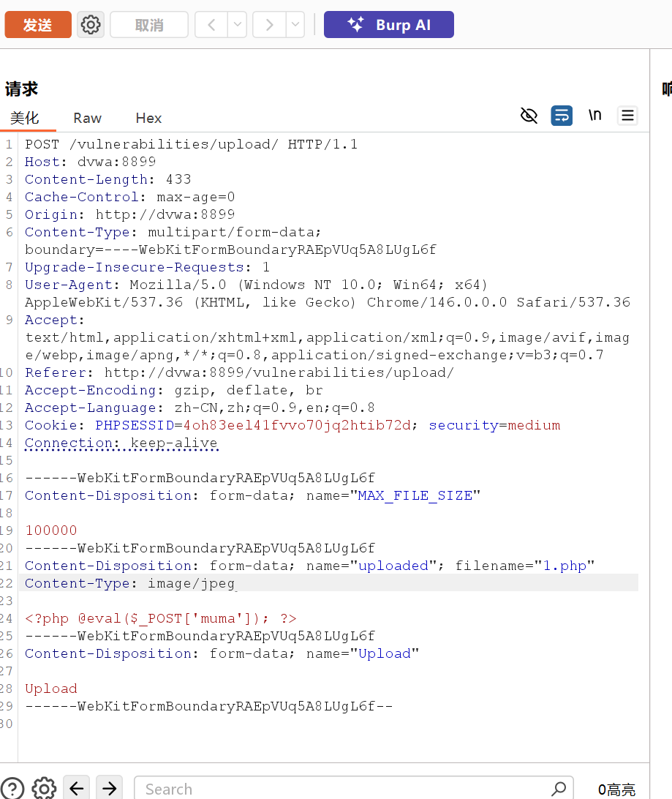Go to previous request with back arrow

212,24
